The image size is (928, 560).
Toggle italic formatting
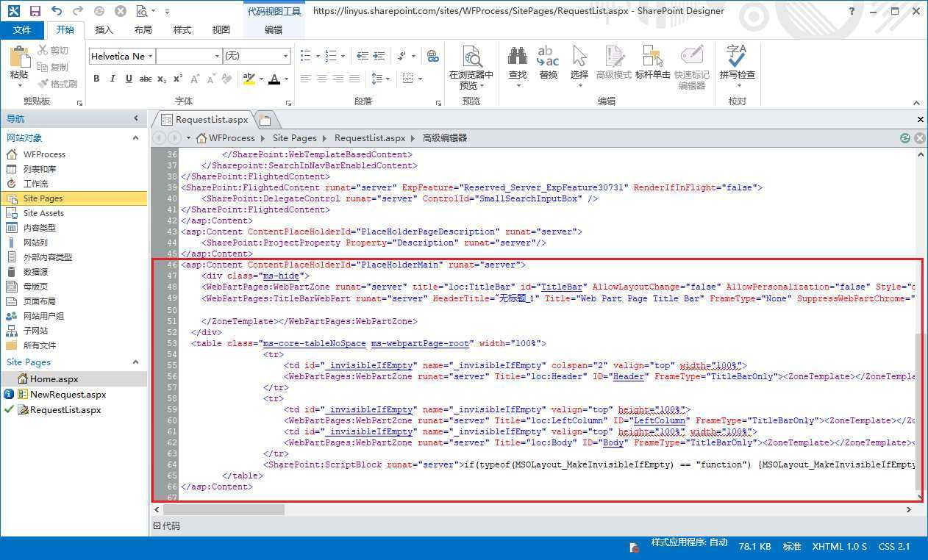[x=113, y=79]
